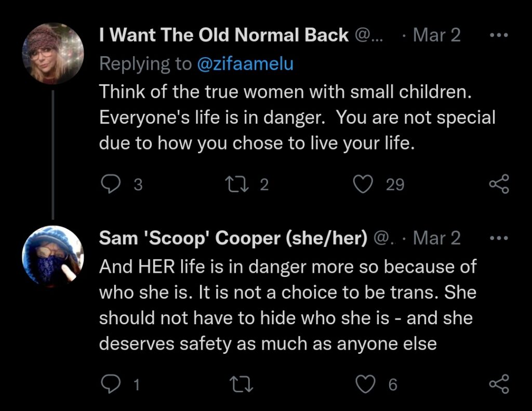This screenshot has width=532, height=411.
Task: Retweet the first tweet
Action: [x=238, y=184]
